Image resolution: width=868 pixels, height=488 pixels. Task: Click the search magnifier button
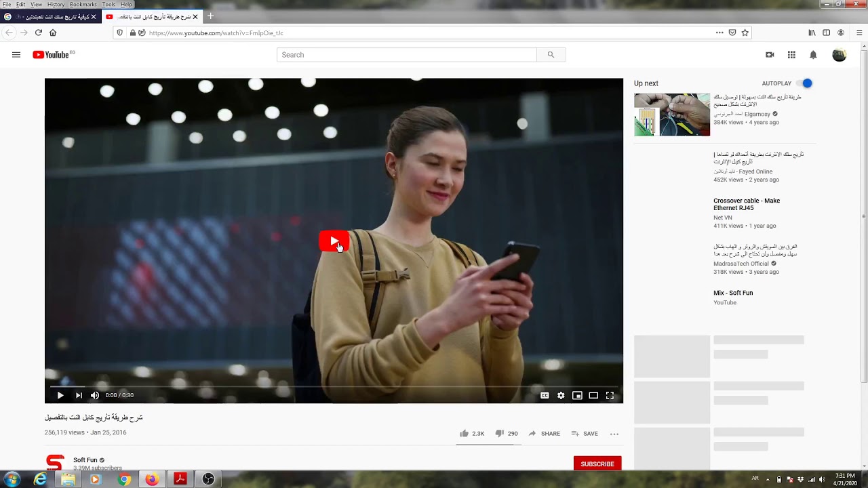[551, 55]
